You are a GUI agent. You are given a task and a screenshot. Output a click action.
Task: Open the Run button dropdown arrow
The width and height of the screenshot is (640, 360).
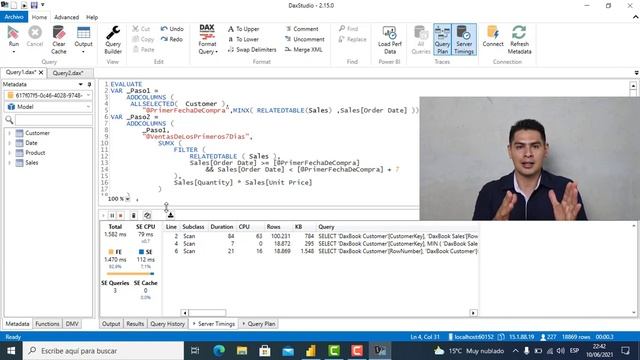13,52
